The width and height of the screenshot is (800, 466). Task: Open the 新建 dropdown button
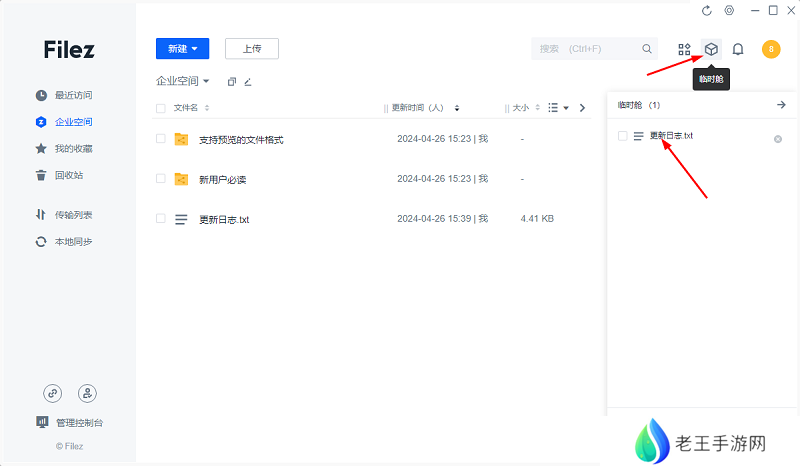[183, 48]
